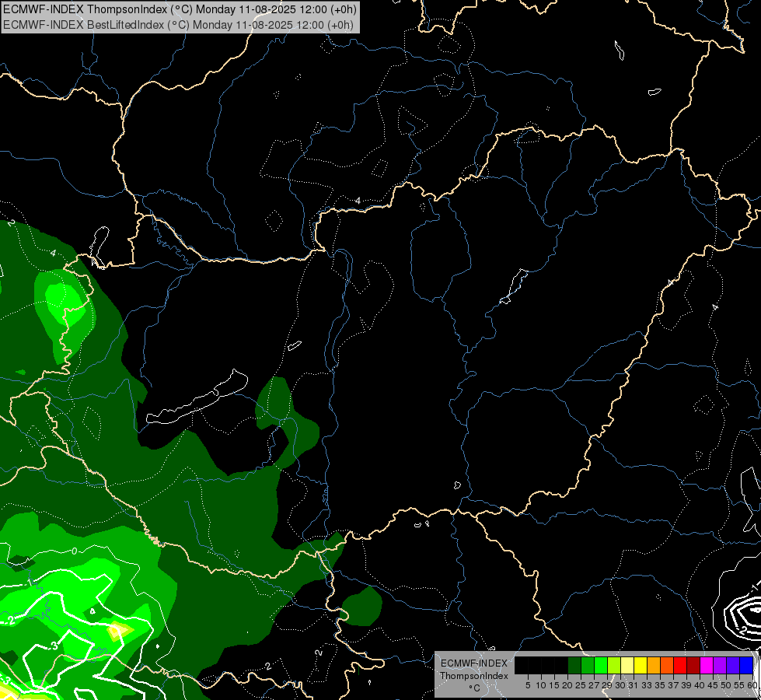Image resolution: width=761 pixels, height=700 pixels.
Task: Select the bright red 37–39 legend swatch
Action: tap(680, 665)
